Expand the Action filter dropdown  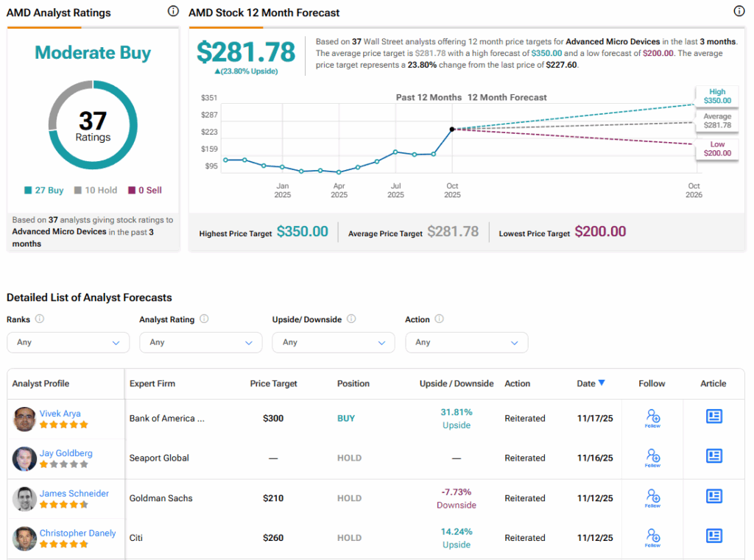point(466,342)
